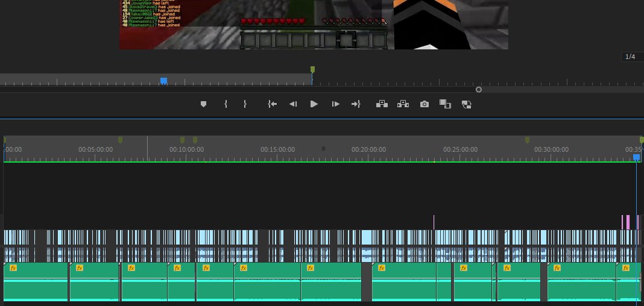This screenshot has width=644, height=306.
Task: Click the Extract edit icon
Action: click(x=403, y=104)
